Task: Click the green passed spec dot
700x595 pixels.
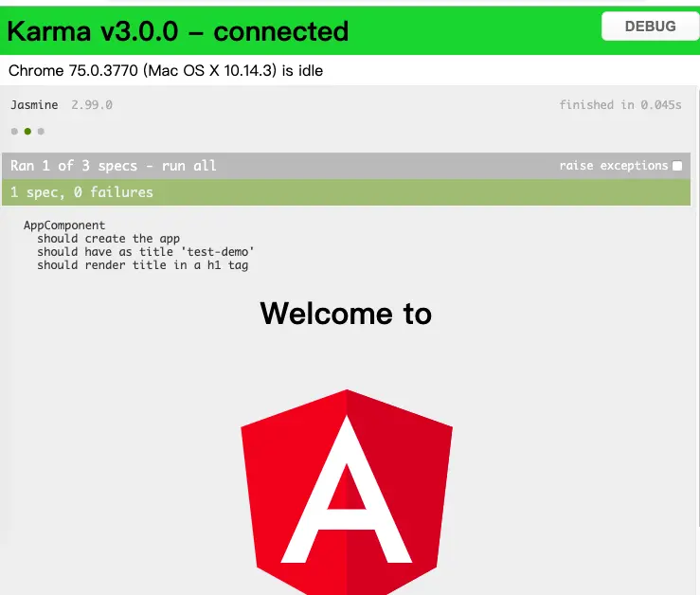Action: coord(27,132)
